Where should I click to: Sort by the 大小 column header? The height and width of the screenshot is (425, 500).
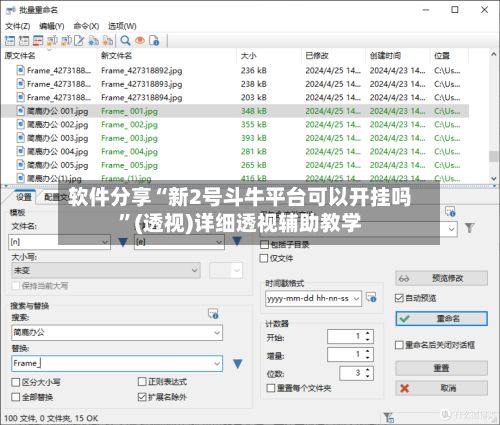249,56
